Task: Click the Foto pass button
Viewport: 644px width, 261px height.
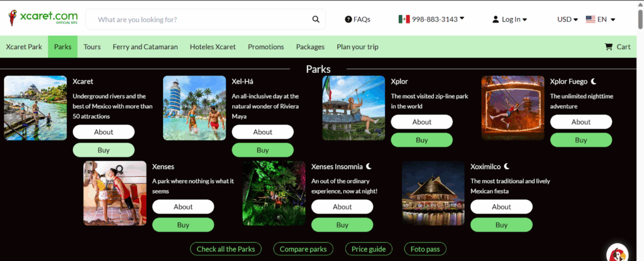Action: 425,248
